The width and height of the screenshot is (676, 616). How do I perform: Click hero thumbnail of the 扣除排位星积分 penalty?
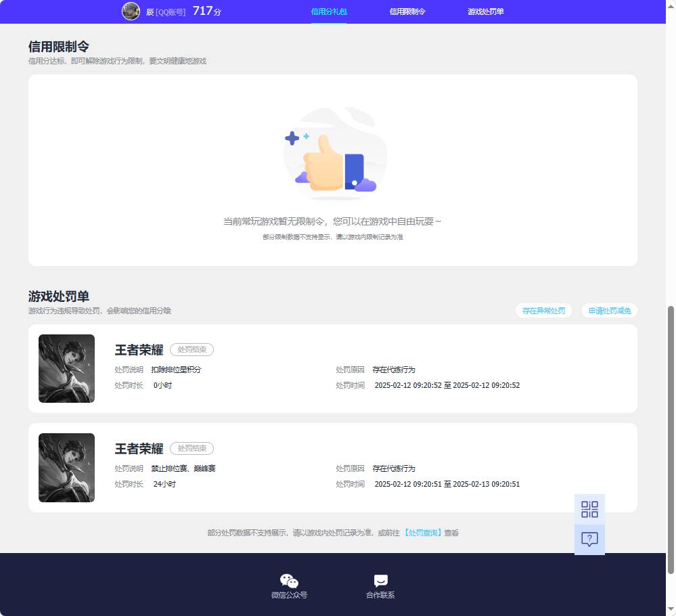(66, 368)
